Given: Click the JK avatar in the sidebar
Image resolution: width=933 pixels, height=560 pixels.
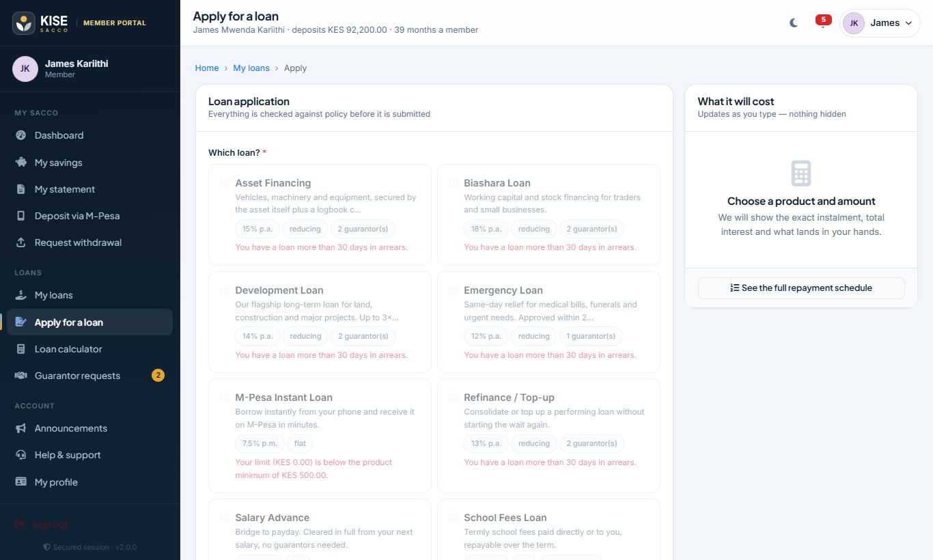Looking at the screenshot, I should [x=25, y=68].
